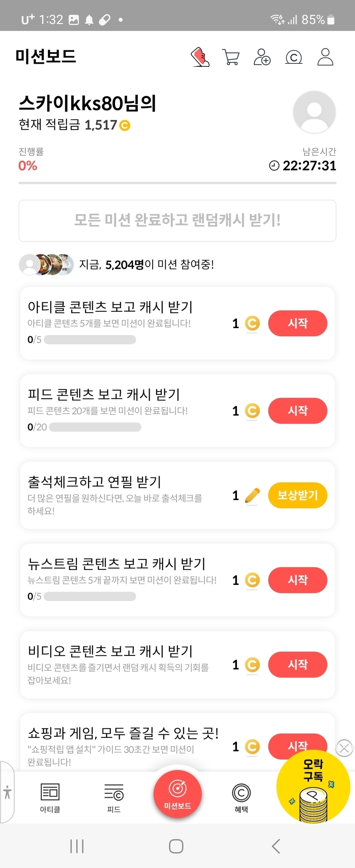
Task: Tap the red sneaker icon in header
Action: pos(200,57)
